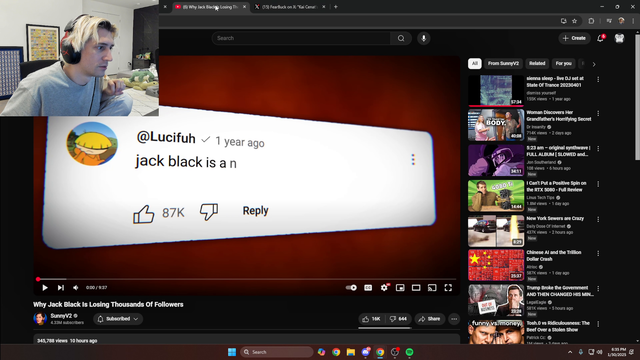Select the 'For you' filter chip

563,63
